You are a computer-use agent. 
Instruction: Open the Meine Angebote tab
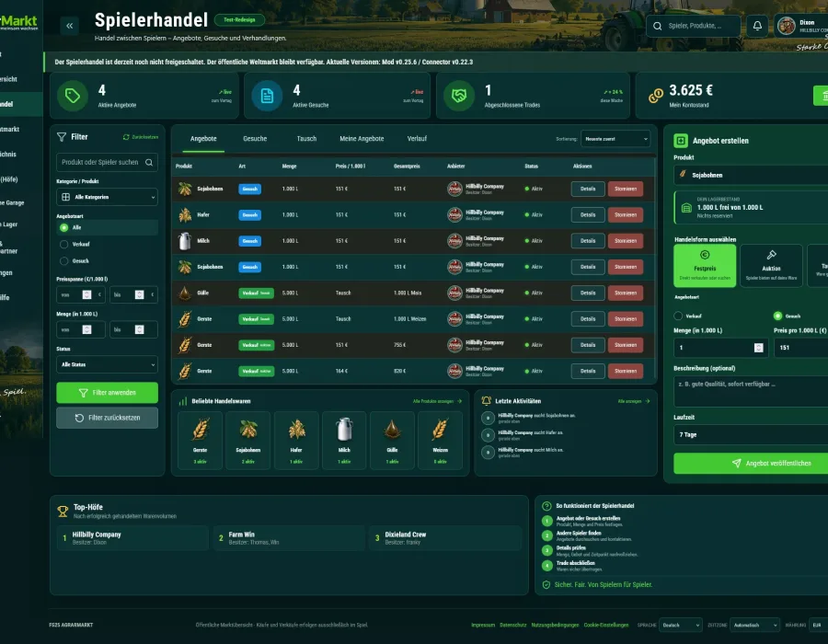362,139
